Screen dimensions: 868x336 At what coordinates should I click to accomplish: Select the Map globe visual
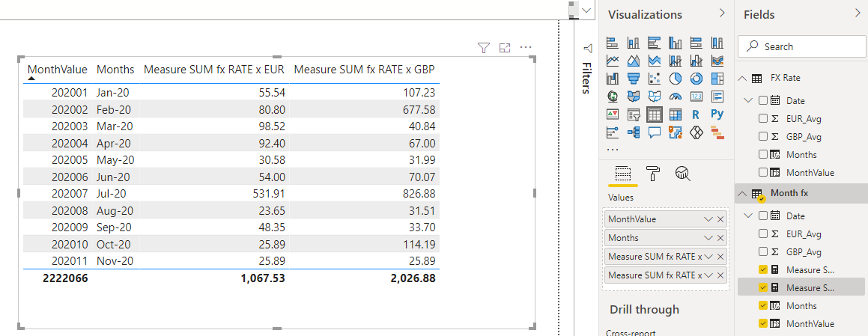613,97
